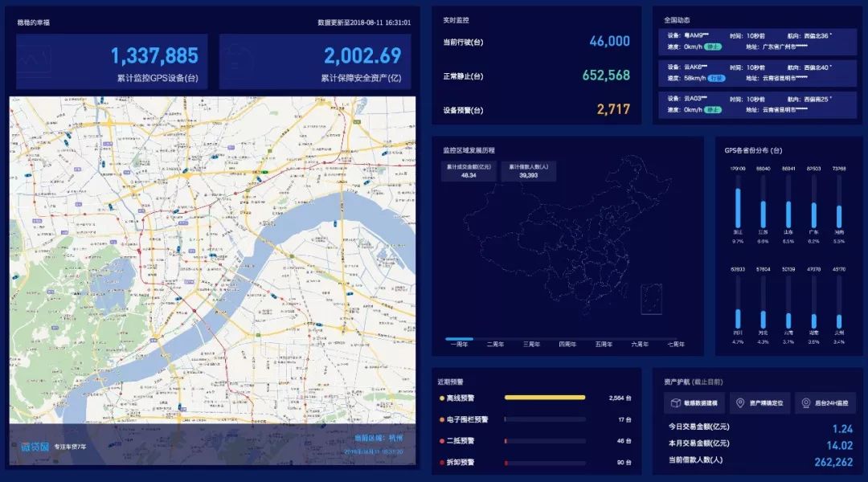This screenshot has height=482, width=868.
Task: Click the red dot beside 折卸预警
Action: [442, 462]
